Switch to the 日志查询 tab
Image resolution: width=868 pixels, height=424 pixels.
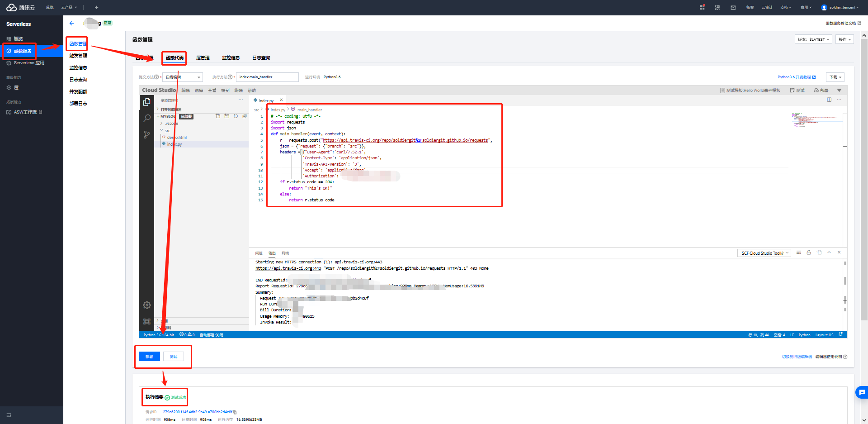click(x=261, y=58)
